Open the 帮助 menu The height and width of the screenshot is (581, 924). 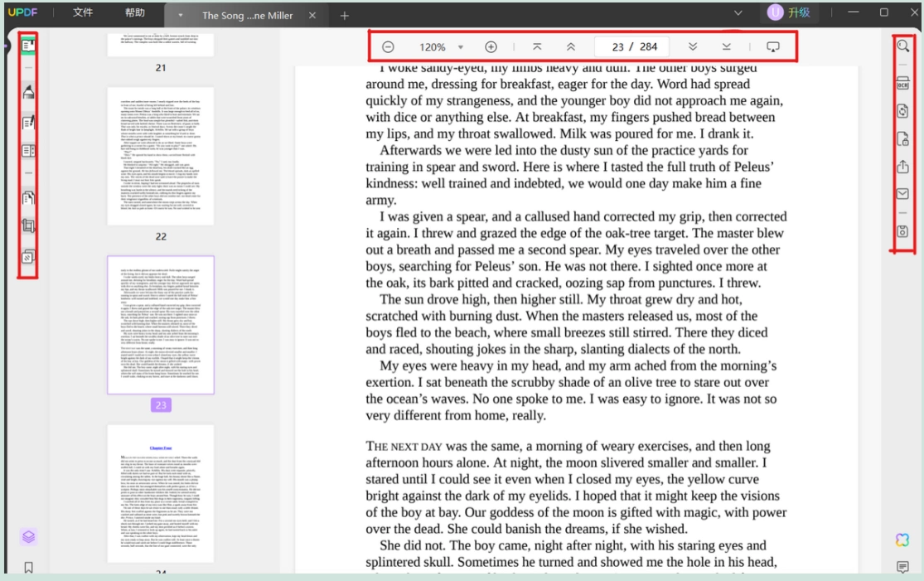pyautogui.click(x=134, y=12)
